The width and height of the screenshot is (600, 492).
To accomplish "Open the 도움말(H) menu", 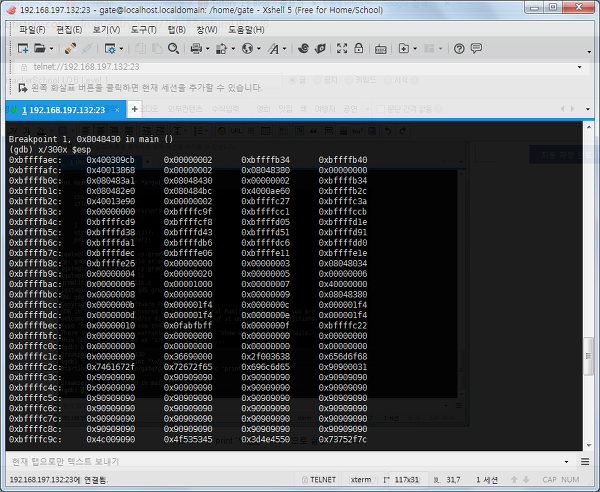I will (x=246, y=29).
